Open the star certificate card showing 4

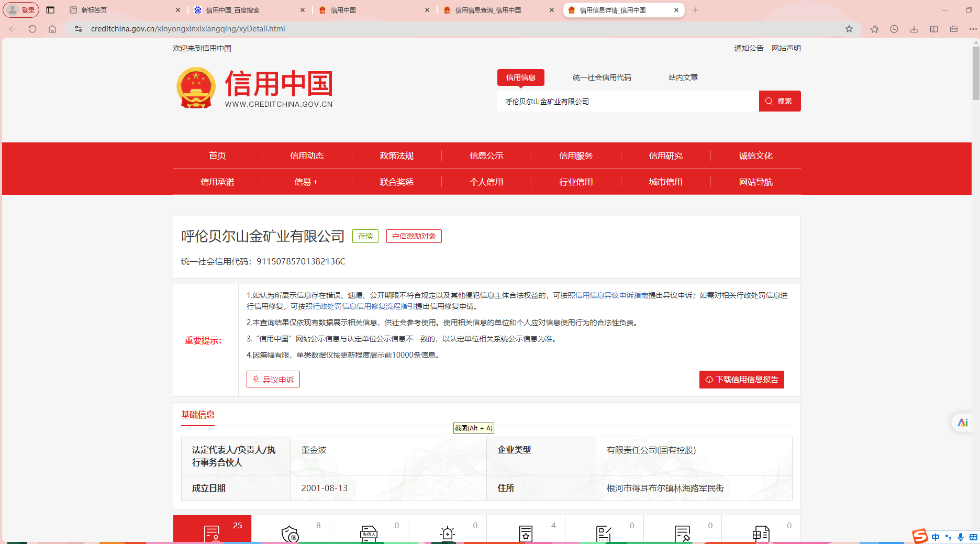point(526,528)
